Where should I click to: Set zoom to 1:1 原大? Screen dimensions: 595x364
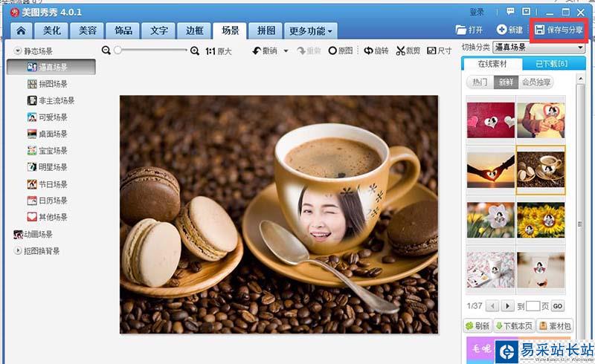click(x=218, y=51)
